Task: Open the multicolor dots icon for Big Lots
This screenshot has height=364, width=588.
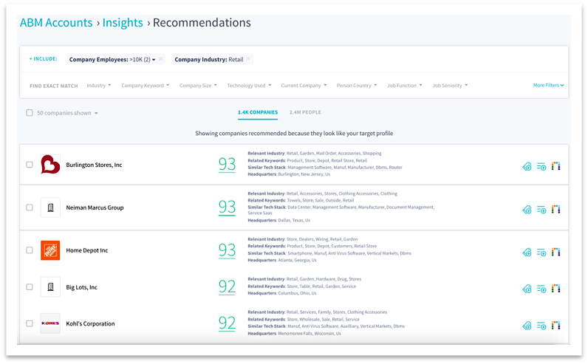Action: pos(555,288)
